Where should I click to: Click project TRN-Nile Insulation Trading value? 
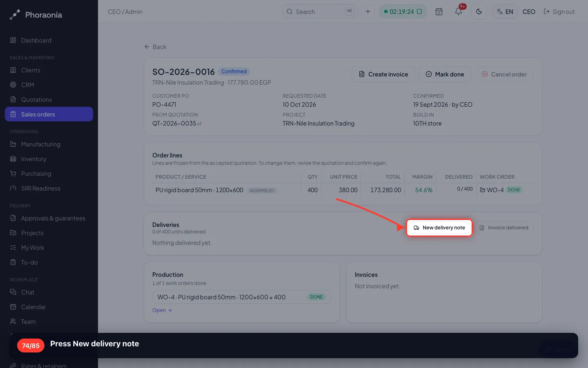point(318,123)
